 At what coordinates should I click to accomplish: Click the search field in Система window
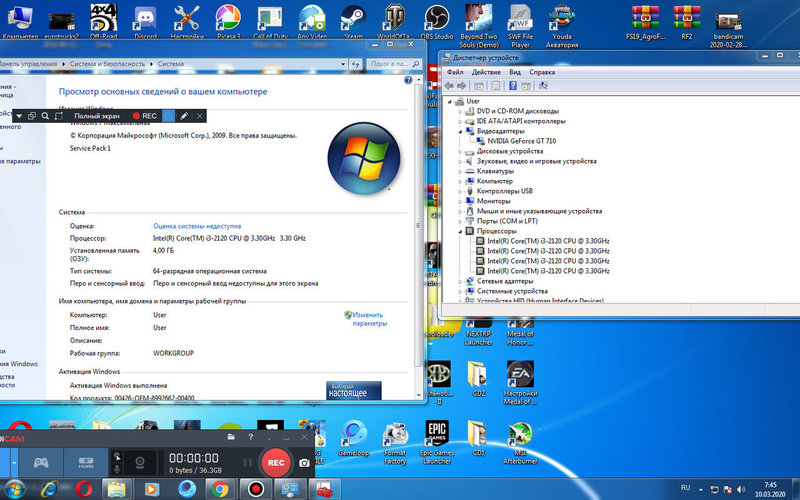(393, 64)
